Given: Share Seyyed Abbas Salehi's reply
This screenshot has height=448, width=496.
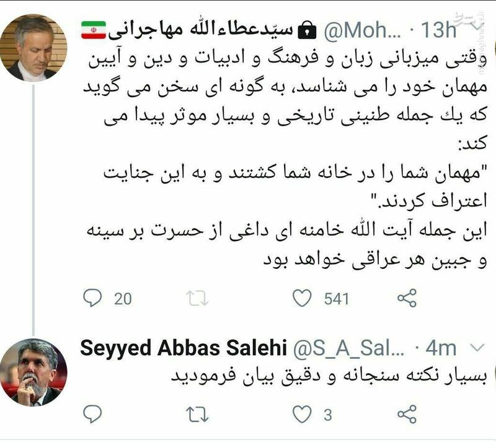Looking at the screenshot, I should tap(407, 413).
